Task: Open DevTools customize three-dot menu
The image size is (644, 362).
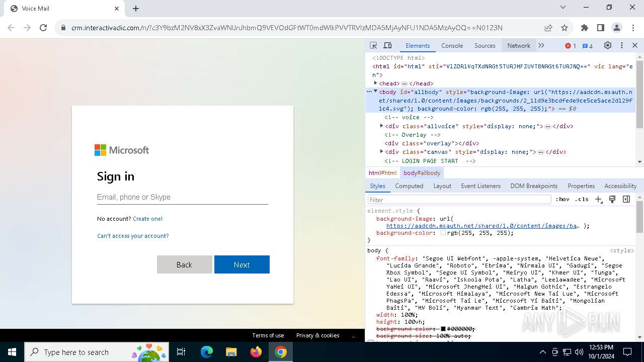Action: coord(622,45)
